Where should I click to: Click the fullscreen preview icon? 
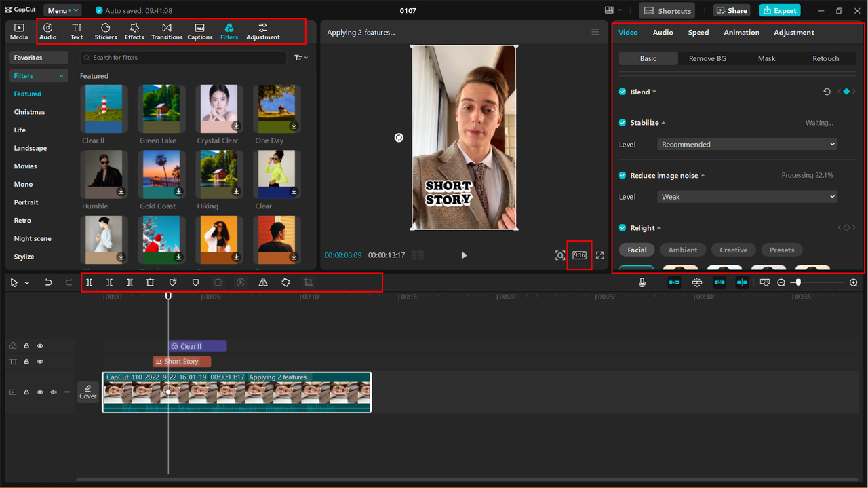pos(599,255)
